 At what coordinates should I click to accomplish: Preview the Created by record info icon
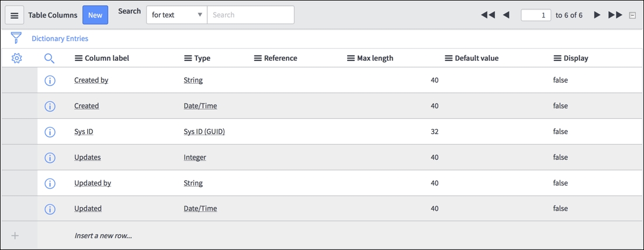(50, 81)
